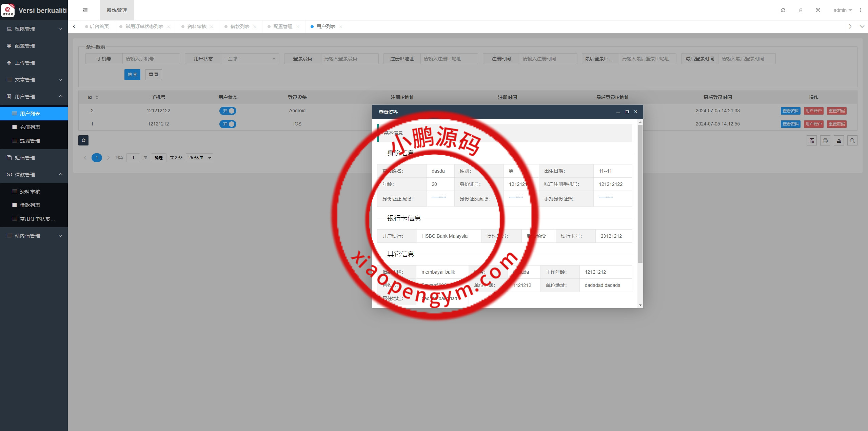Click the fullscreen icon in top header
The width and height of the screenshot is (868, 431).
(818, 10)
